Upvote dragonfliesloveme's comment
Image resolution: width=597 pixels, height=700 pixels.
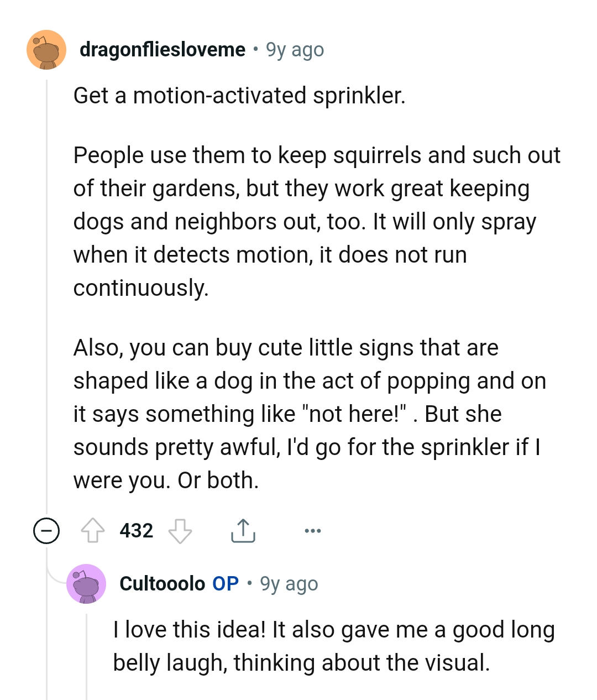(94, 531)
